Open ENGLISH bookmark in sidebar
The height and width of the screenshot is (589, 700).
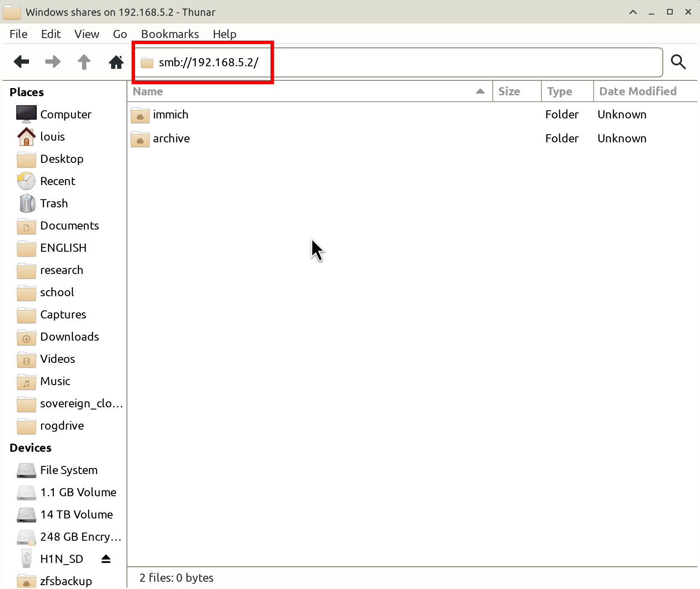coord(64,248)
